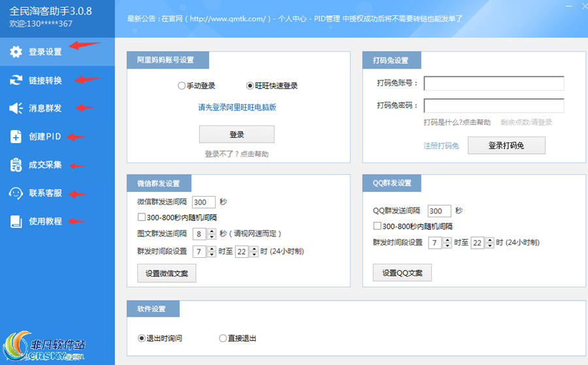
Task: Click the 欢迎:130*****367 account text
Action: (x=41, y=24)
